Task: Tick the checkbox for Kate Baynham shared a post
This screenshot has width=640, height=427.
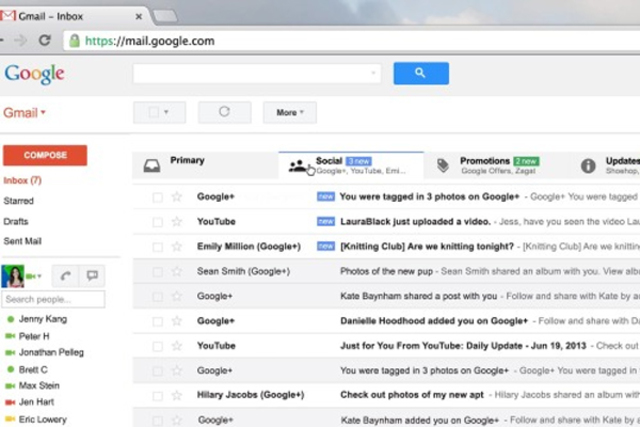Action: pos(157,297)
